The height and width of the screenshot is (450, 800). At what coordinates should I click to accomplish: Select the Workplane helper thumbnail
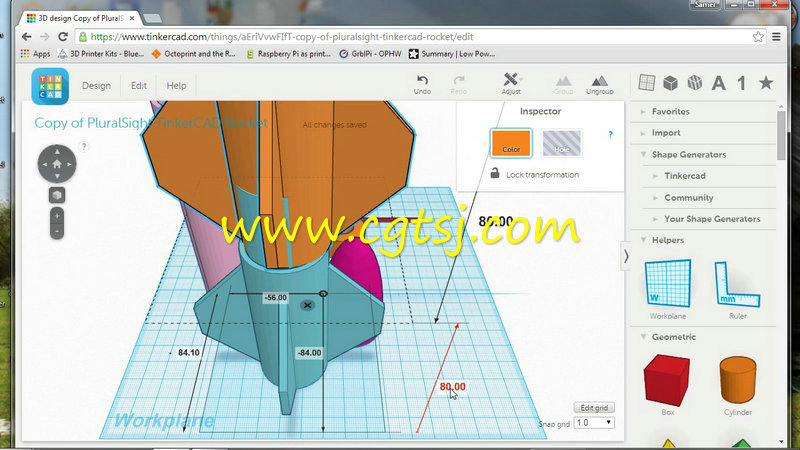(668, 284)
